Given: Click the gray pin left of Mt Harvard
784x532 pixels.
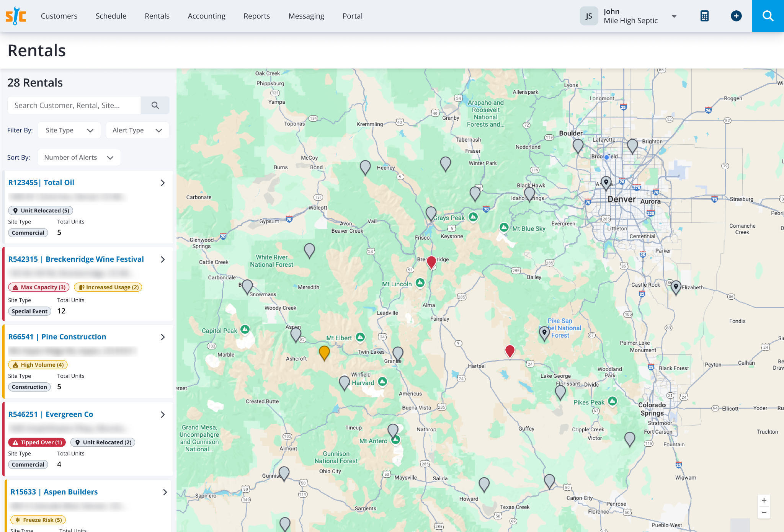Looking at the screenshot, I should click(x=345, y=383).
